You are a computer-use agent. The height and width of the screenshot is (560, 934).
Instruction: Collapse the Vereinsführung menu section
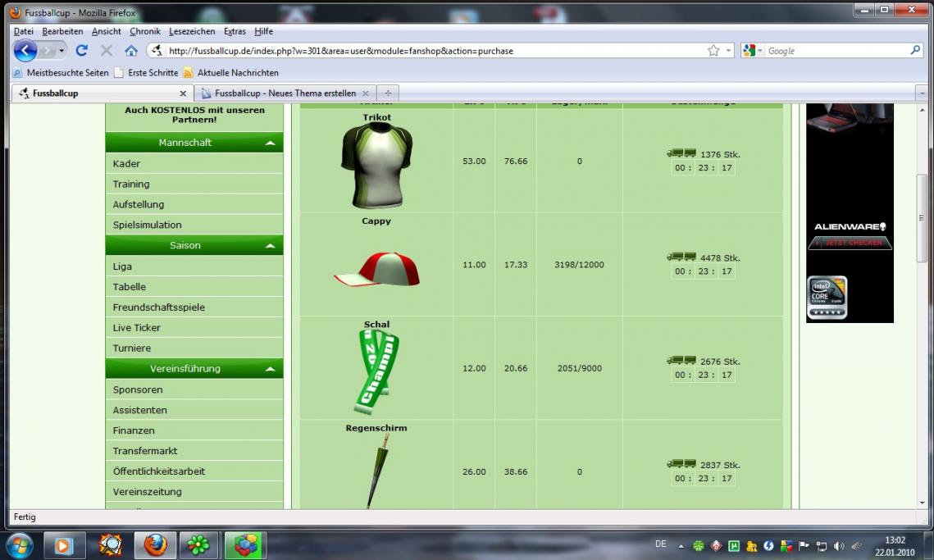[x=270, y=369]
